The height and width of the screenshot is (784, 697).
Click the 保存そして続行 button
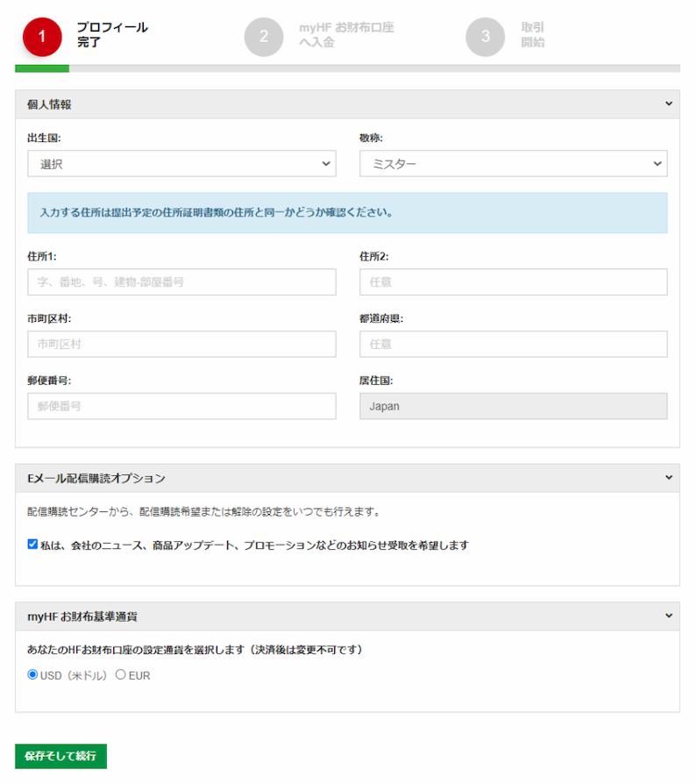[60, 755]
